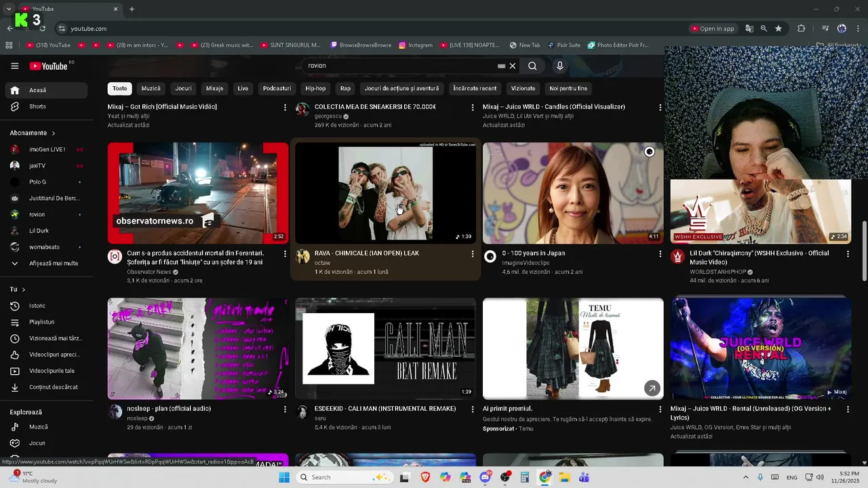Click the address bar youtube.com
868x488 pixels.
tap(89, 28)
